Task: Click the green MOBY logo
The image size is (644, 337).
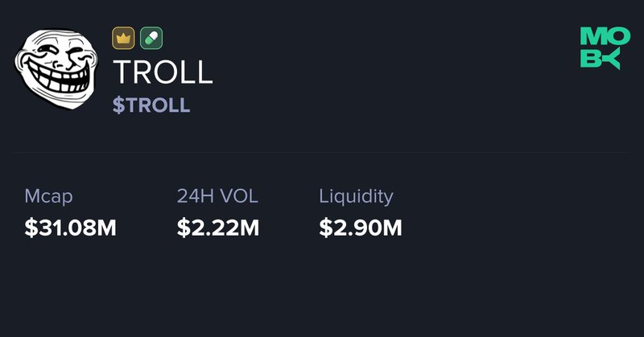Action: [x=601, y=48]
